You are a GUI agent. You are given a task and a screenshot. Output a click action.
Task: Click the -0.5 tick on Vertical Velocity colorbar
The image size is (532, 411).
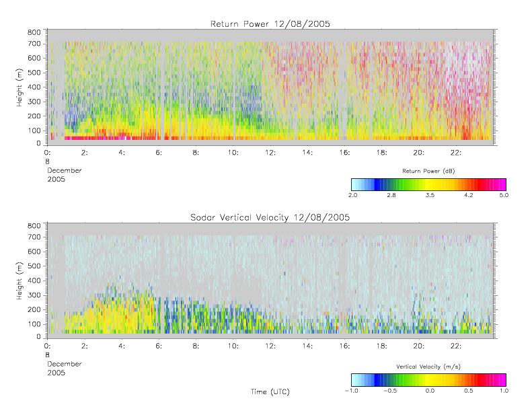[x=390, y=391]
